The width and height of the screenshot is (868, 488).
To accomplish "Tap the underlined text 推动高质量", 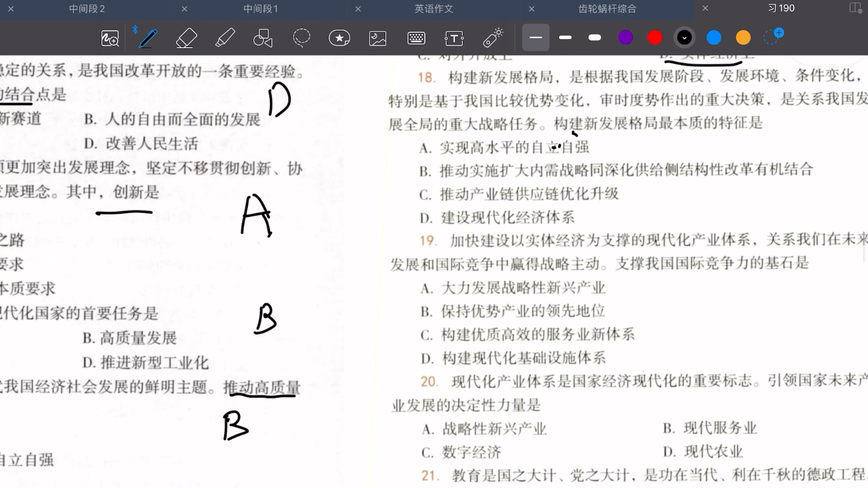I will [x=262, y=387].
